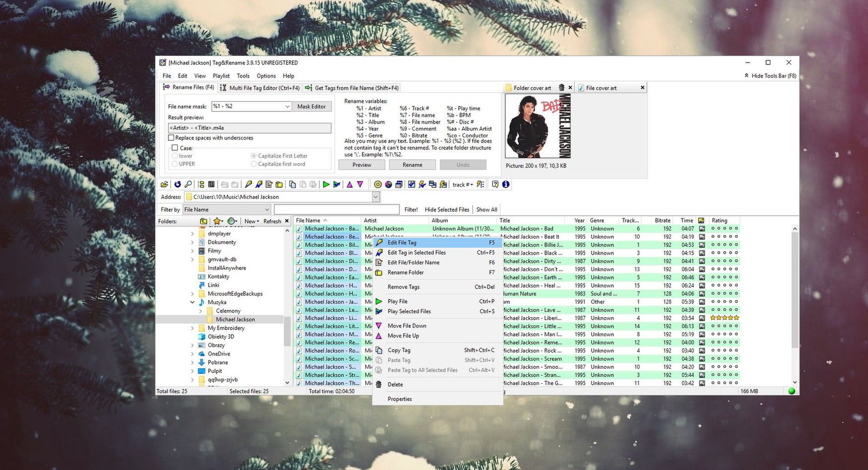
Task: Click the copy tag toolbar icon
Action: pos(292,185)
